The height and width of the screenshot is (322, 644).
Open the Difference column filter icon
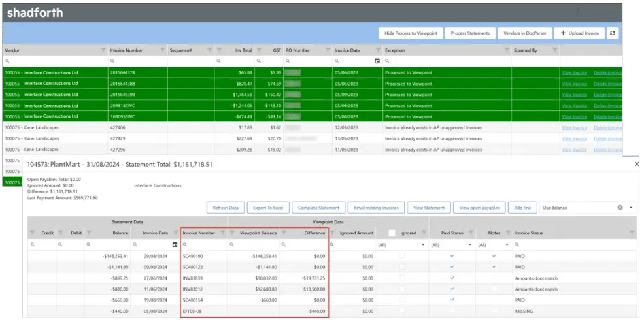(284, 233)
